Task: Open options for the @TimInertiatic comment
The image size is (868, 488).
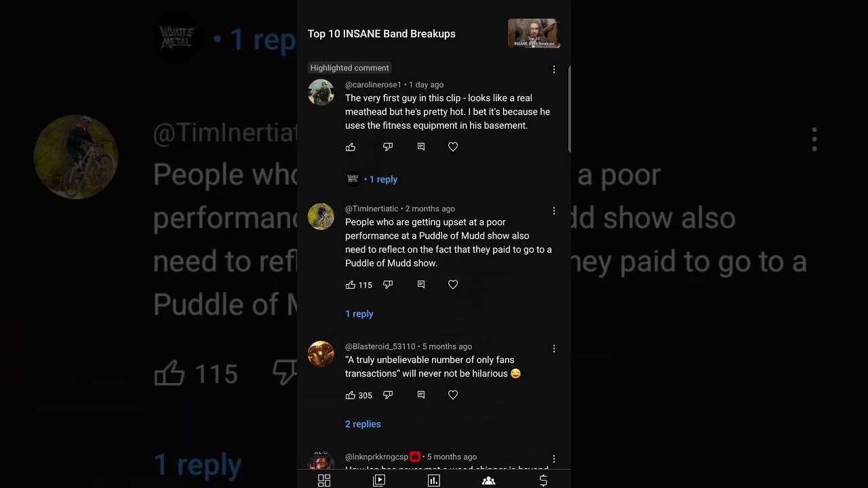Action: 554,211
